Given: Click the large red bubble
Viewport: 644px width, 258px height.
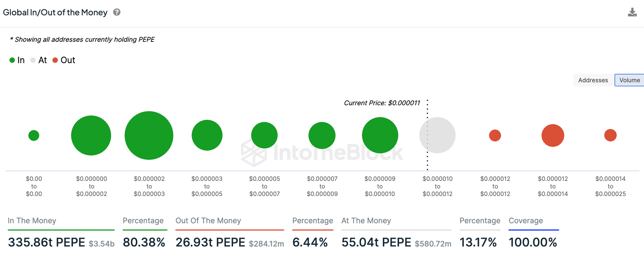Looking at the screenshot, I should [553, 135].
